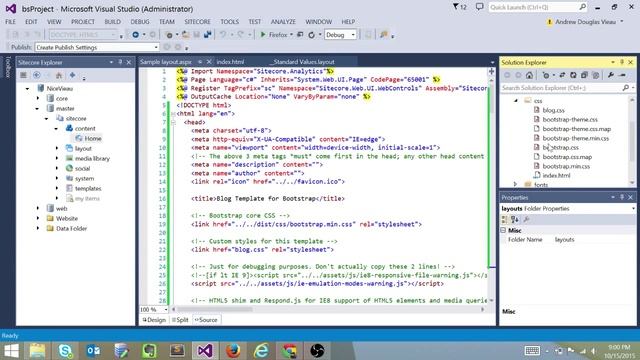Toggle Show All Files in Solution Explorer
The height and width of the screenshot is (360, 640).
coord(596,75)
